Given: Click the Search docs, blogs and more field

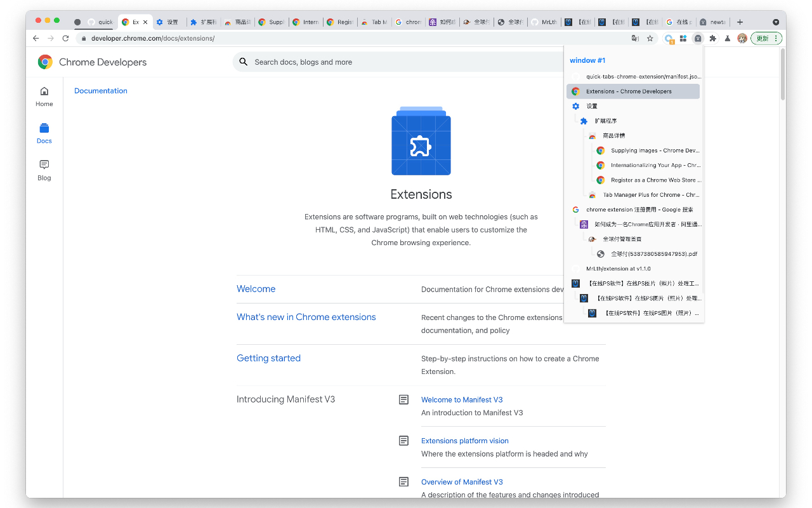Looking at the screenshot, I should [x=406, y=62].
